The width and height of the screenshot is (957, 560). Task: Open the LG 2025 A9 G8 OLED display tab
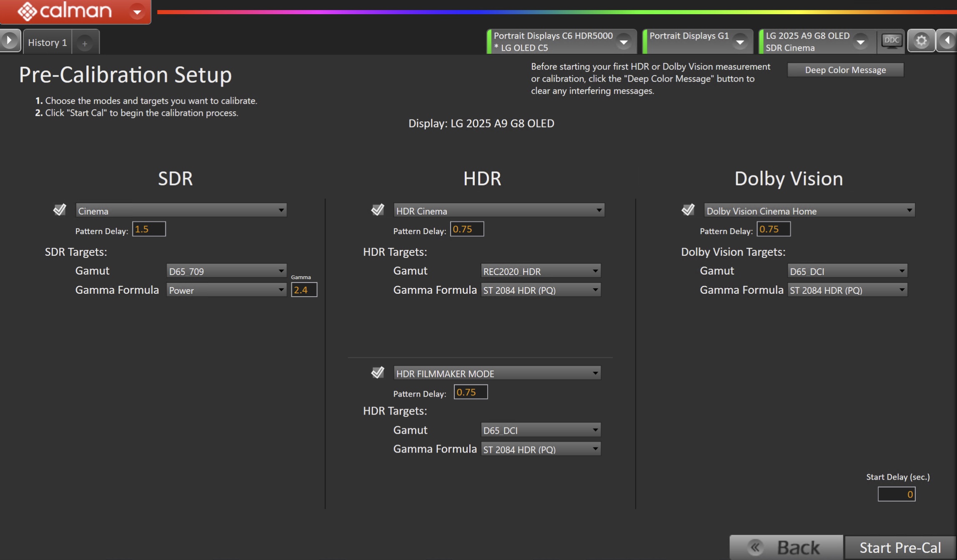(808, 42)
